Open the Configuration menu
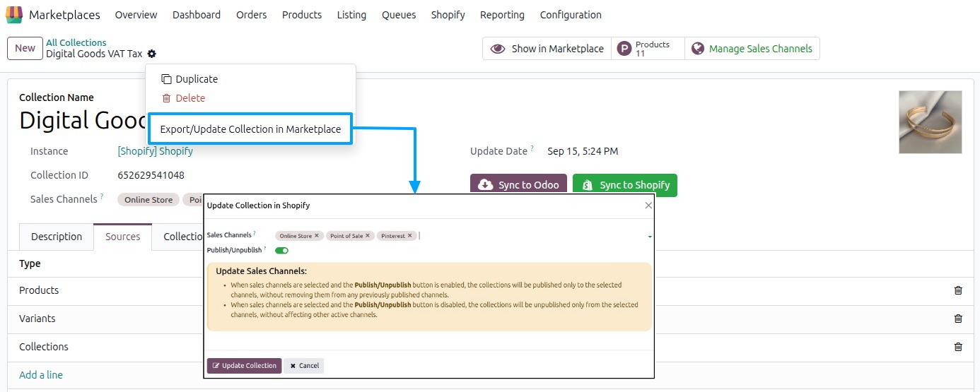Viewport: 980px width, 392px height. click(571, 15)
